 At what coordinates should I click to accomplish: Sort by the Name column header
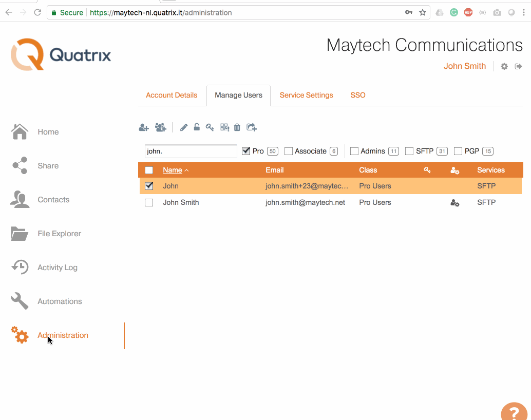173,170
